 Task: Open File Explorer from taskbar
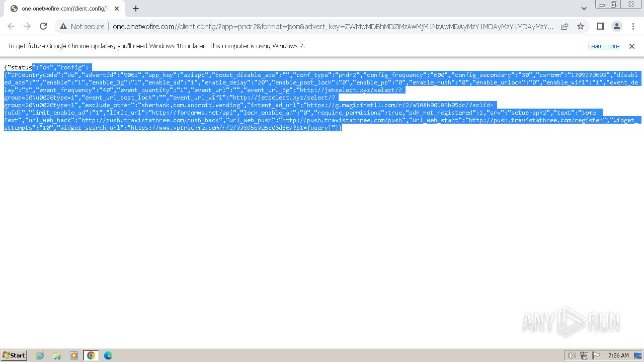(x=57, y=355)
